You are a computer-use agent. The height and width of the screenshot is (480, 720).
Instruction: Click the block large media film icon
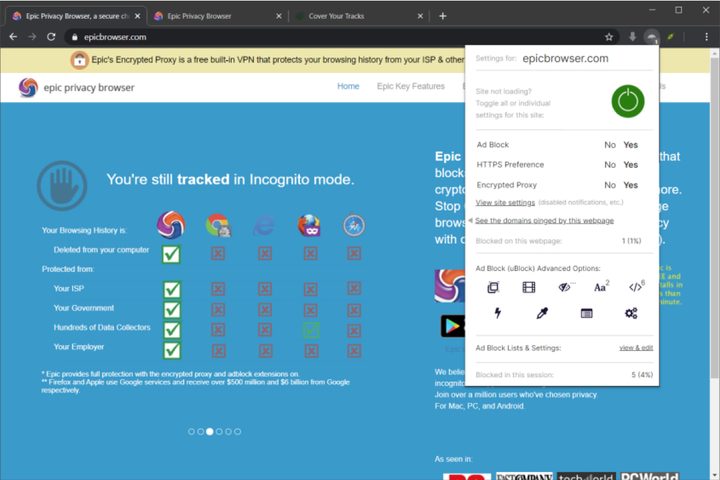pyautogui.click(x=528, y=287)
